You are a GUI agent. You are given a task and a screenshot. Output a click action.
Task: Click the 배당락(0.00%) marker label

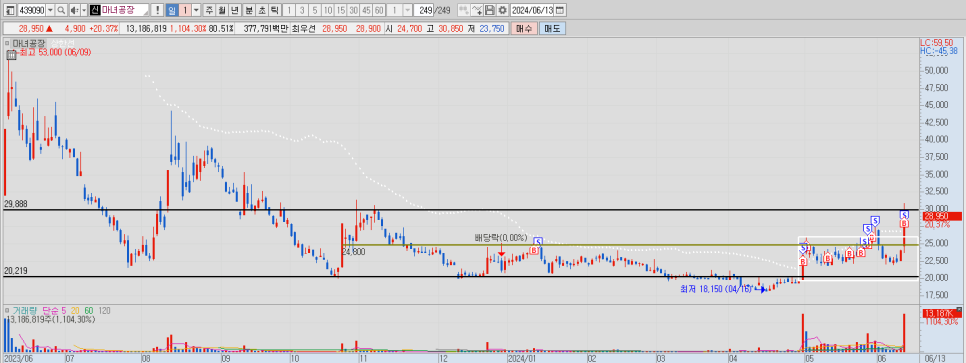pos(501,237)
